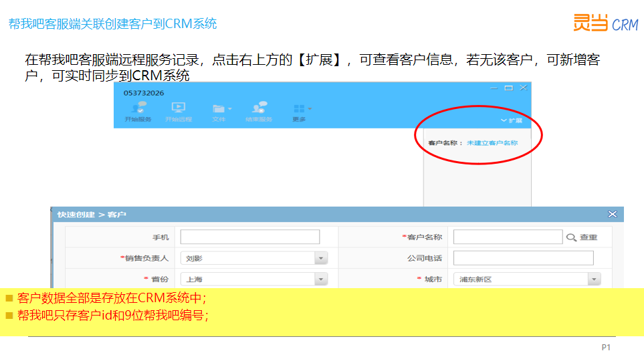Minimize the 053732026 service window
644x361 pixels.
point(494,88)
